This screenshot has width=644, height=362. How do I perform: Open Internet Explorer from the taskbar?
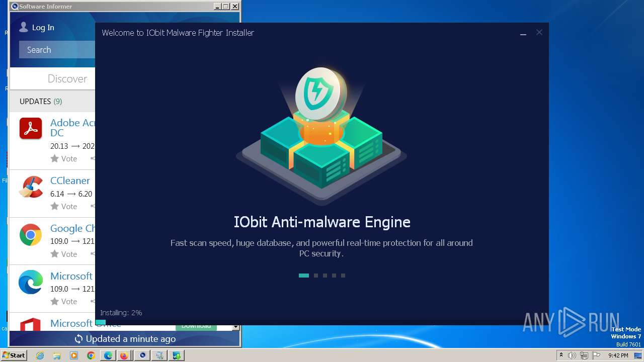(40, 355)
